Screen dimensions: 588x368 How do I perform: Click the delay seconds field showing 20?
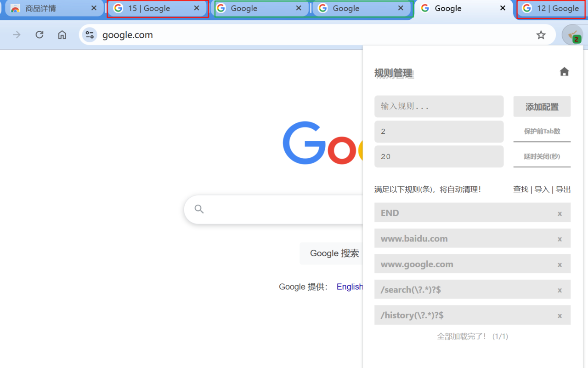tap(439, 156)
